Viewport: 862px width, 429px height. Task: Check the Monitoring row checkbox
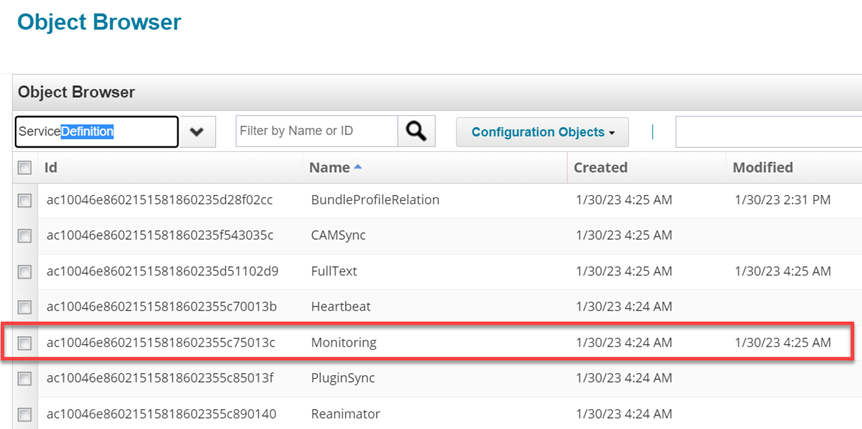[25, 343]
